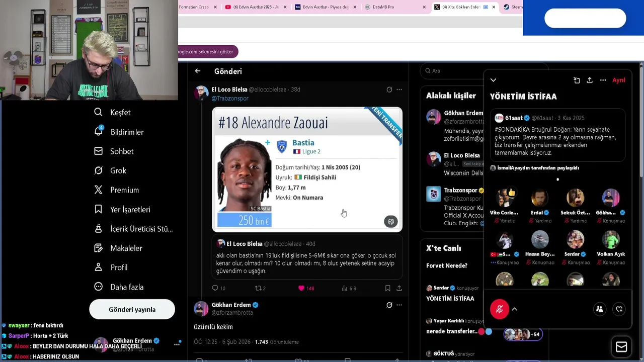View post analytics showing 6 B
This screenshot has width=644, height=362.
pos(349,288)
